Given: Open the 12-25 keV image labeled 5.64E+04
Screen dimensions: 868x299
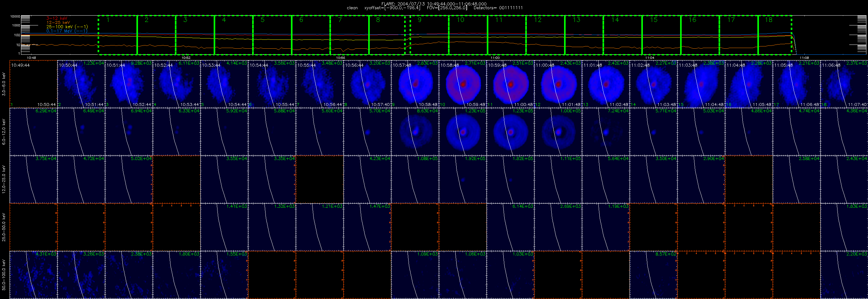Looking at the screenshot, I should coord(605,179).
